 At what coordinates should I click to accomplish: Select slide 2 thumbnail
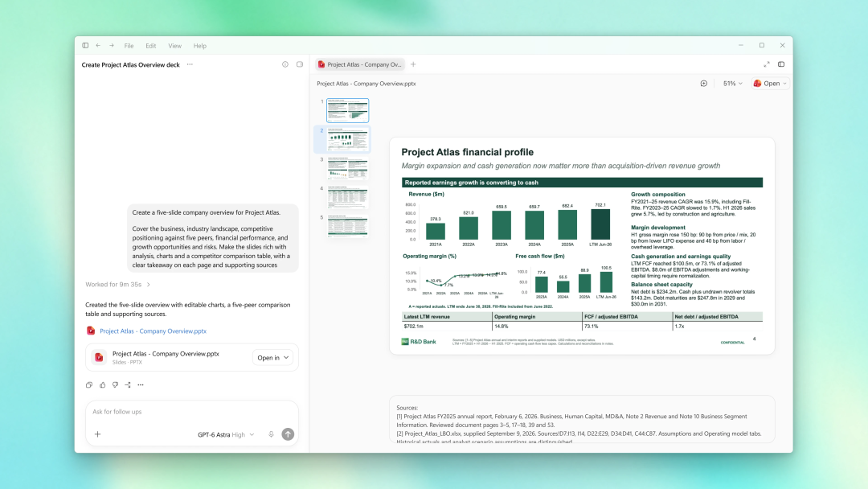348,139
